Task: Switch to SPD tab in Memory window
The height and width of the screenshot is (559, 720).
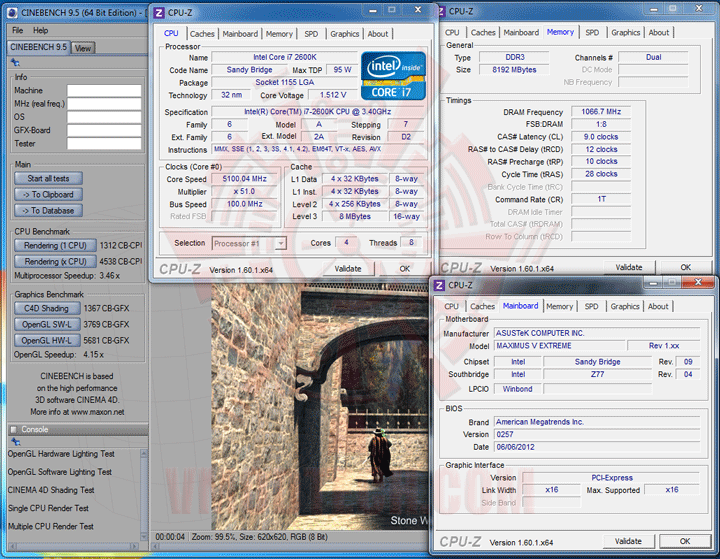Action: (x=592, y=32)
